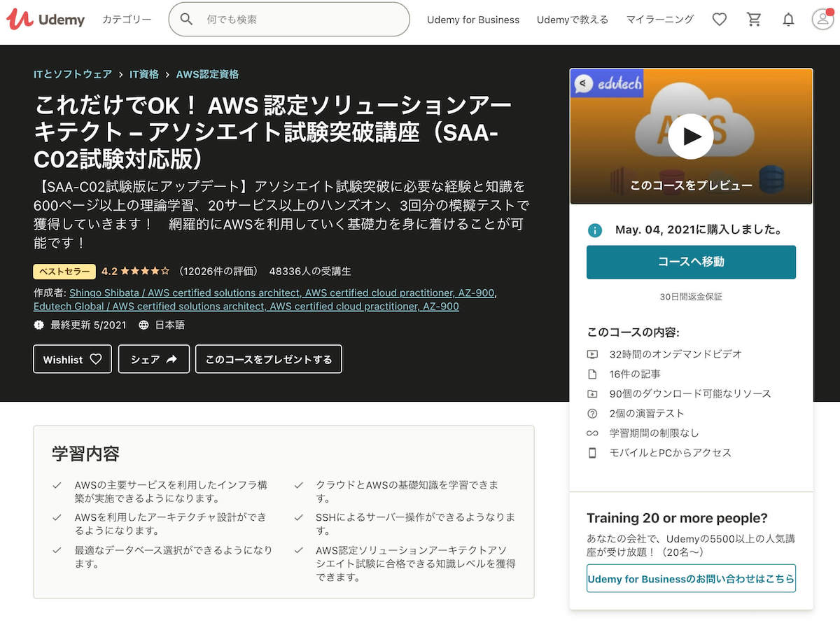Click the star rating icons
The width and height of the screenshot is (840, 623).
(146, 271)
